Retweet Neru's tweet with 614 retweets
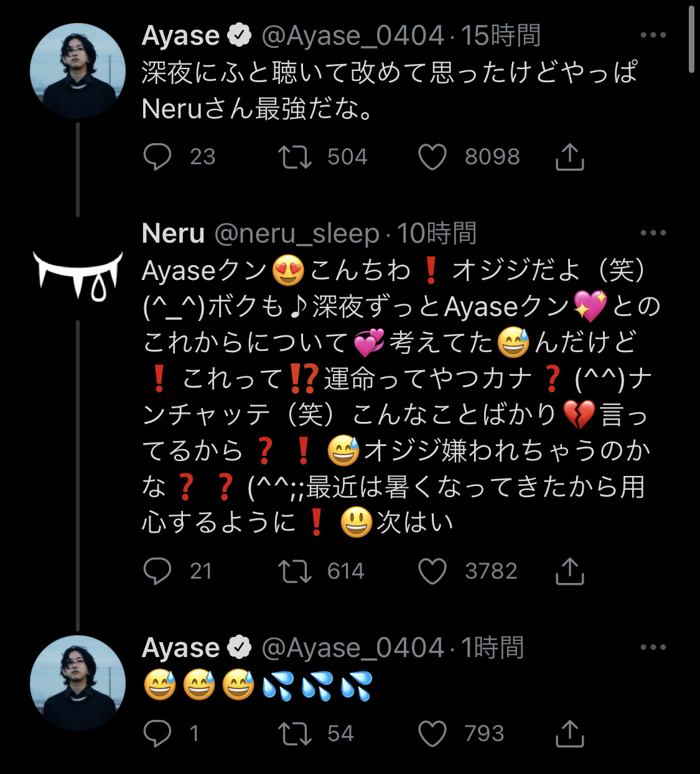700x774 pixels. [x=294, y=571]
